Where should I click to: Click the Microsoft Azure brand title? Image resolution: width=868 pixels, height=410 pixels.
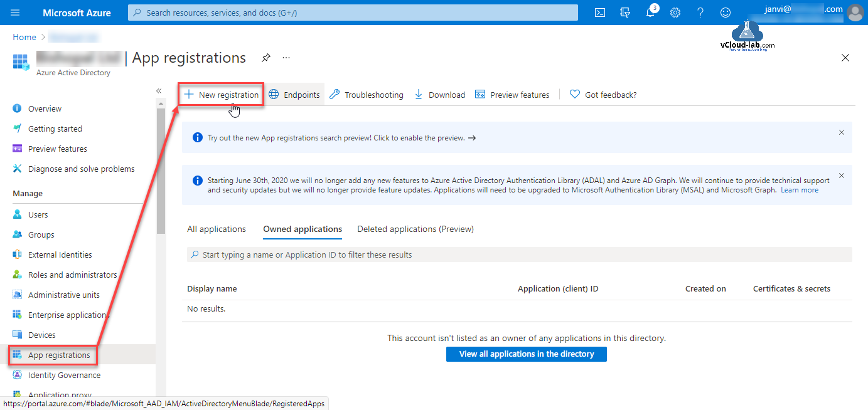point(77,13)
